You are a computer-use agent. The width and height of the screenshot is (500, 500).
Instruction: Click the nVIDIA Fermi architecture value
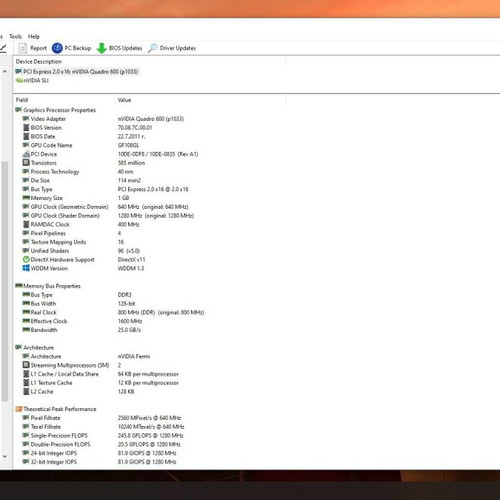point(134,356)
